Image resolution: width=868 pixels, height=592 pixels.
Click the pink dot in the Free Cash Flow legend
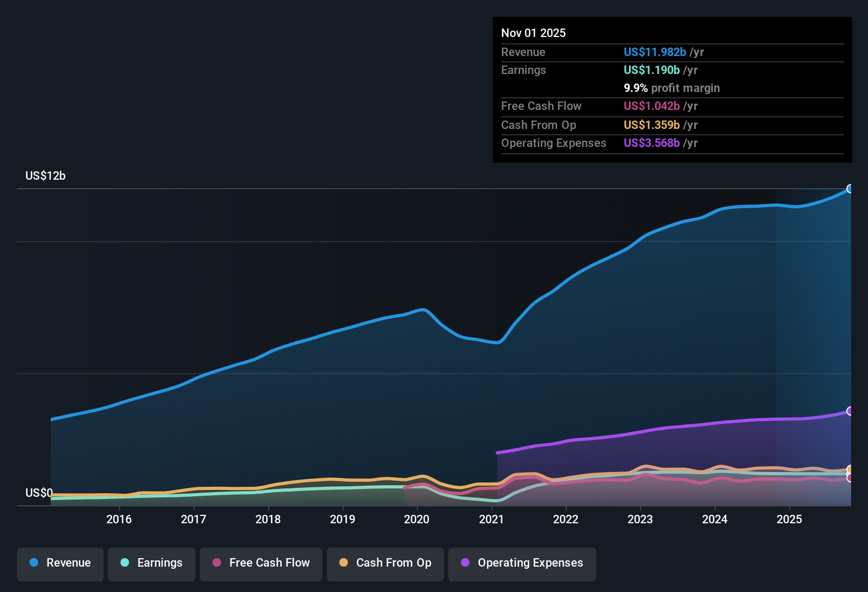tap(216, 563)
